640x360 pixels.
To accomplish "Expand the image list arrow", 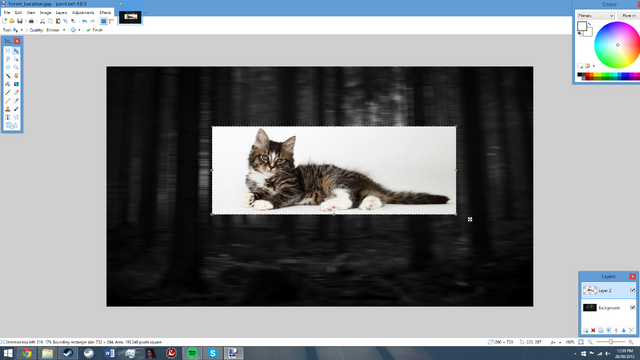I will click(145, 13).
